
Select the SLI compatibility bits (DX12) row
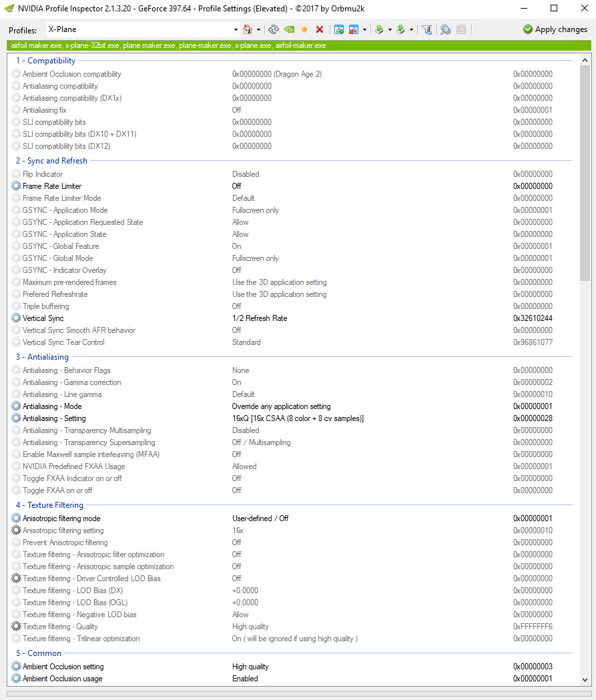tap(293, 146)
